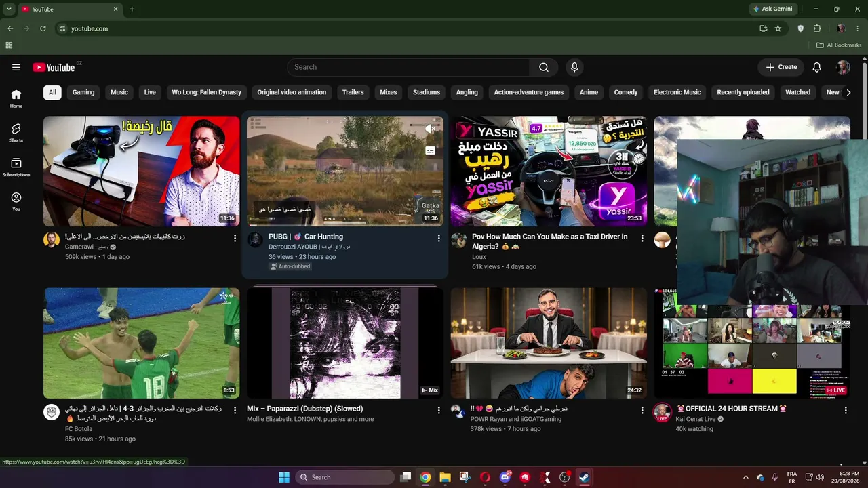The image size is (868, 488).
Task: Select the All filter chip
Action: point(52,92)
